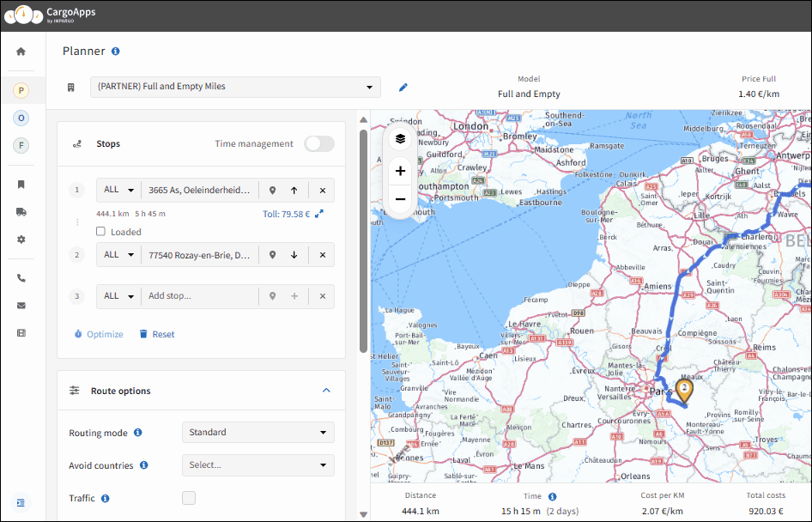Click the pencil edit icon beside model selector
812x522 pixels.
tap(403, 87)
